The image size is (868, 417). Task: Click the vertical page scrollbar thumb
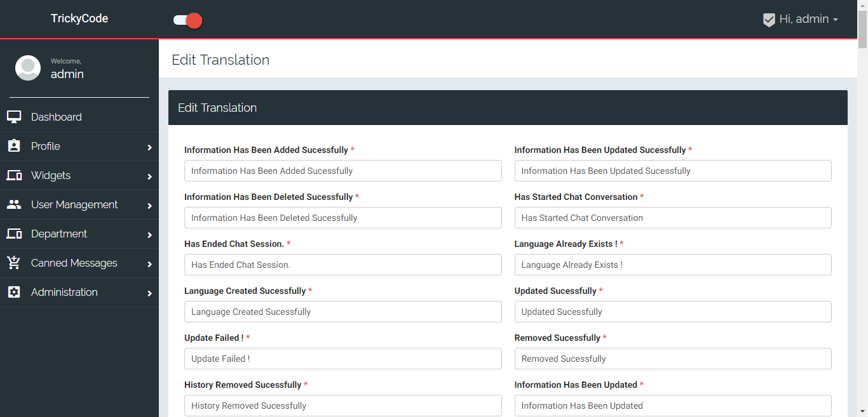pyautogui.click(x=862, y=25)
